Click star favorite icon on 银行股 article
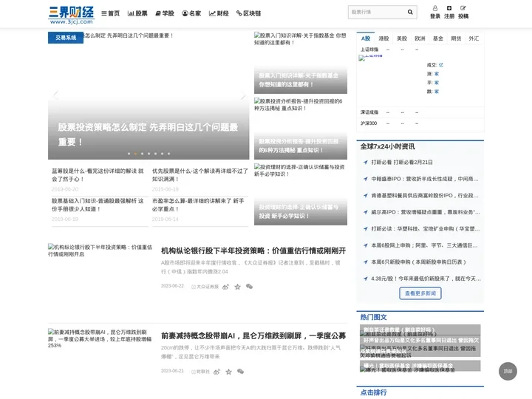Screen dimensions: 532x399 coord(237,287)
